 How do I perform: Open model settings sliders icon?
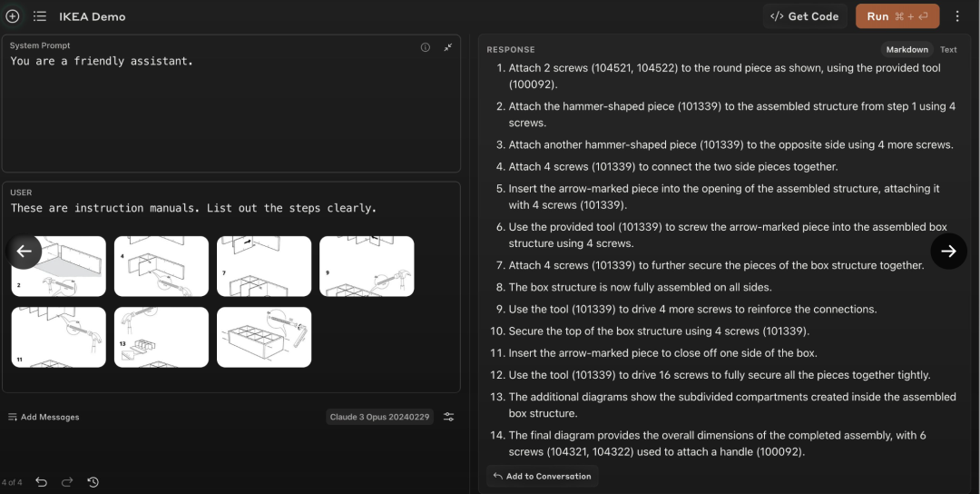(449, 417)
